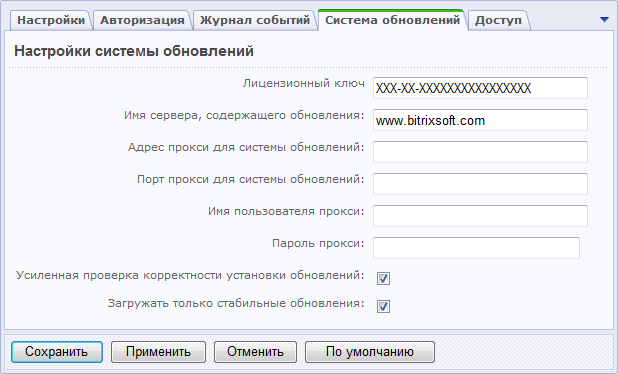The height and width of the screenshot is (374, 618).
Task: Click the Загружать только стабильные обновления label
Action: (x=236, y=303)
